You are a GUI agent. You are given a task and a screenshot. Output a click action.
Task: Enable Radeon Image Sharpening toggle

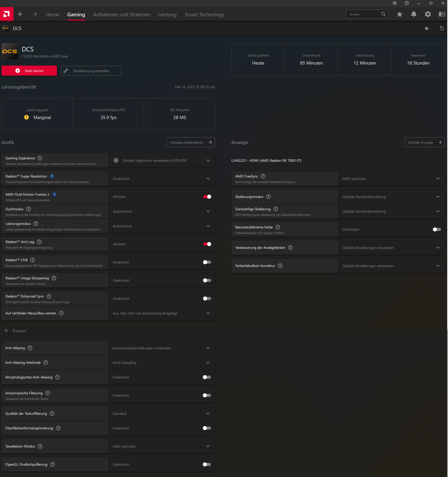click(x=207, y=280)
